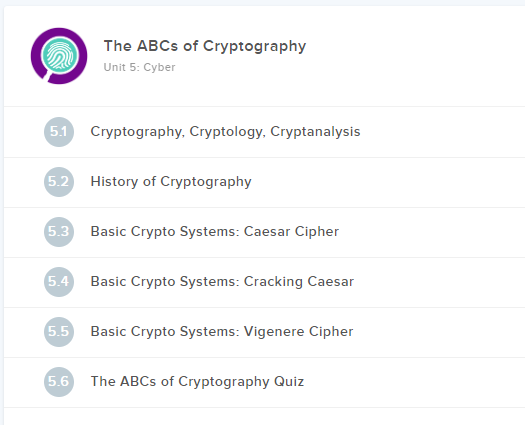Start The ABCs of Cryptography Quiz

[197, 381]
